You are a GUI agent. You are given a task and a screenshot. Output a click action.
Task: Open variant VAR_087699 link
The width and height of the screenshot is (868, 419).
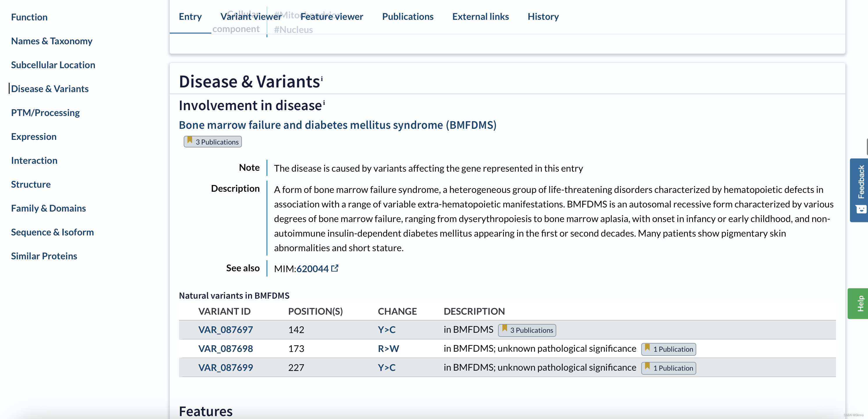click(225, 367)
